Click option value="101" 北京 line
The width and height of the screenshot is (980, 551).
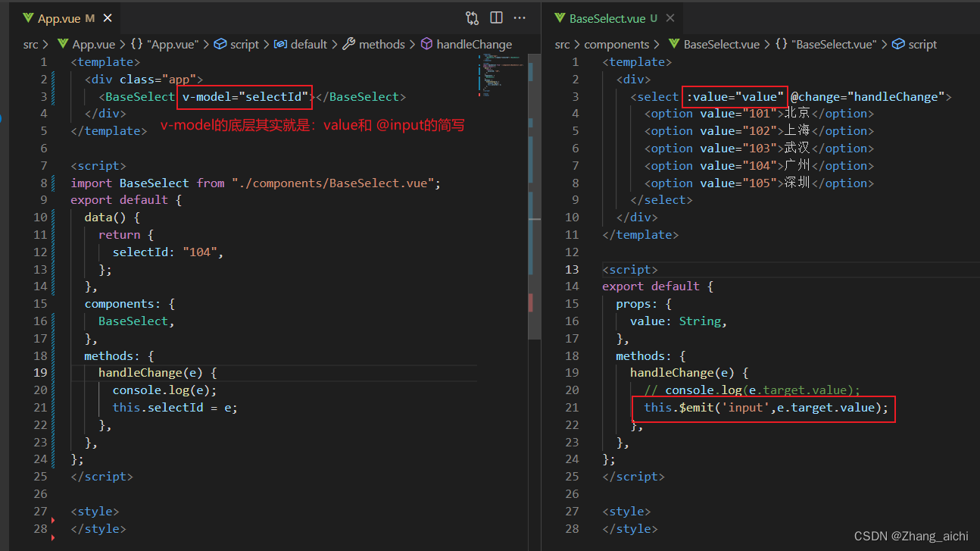point(759,114)
